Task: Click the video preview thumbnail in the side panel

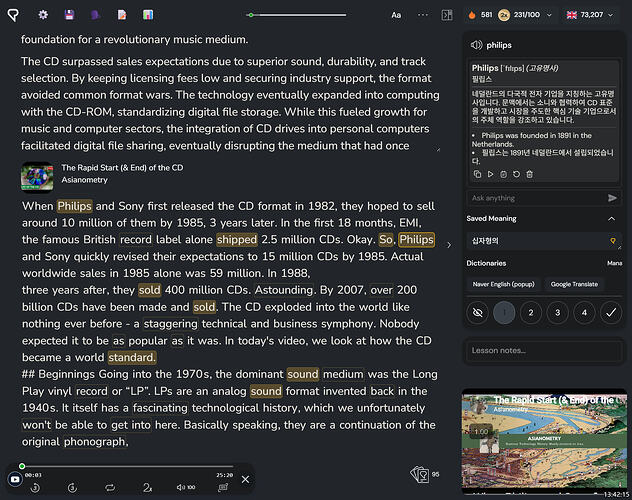Action: (544, 444)
